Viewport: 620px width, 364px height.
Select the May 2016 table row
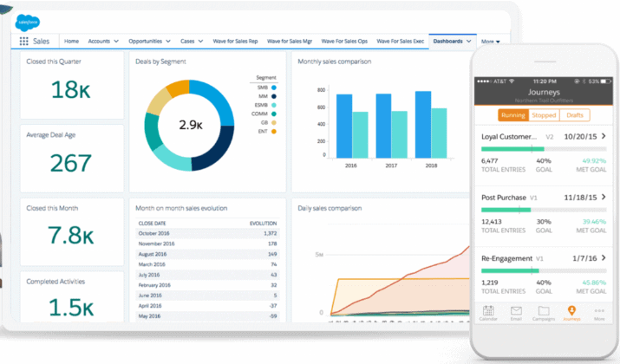click(x=207, y=315)
